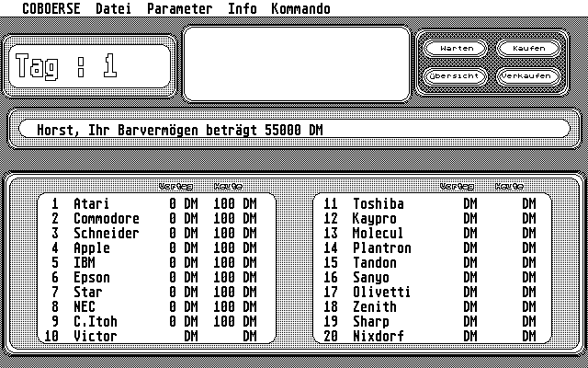Select the Atari stock row
This screenshot has height=368, width=588.
click(91, 203)
